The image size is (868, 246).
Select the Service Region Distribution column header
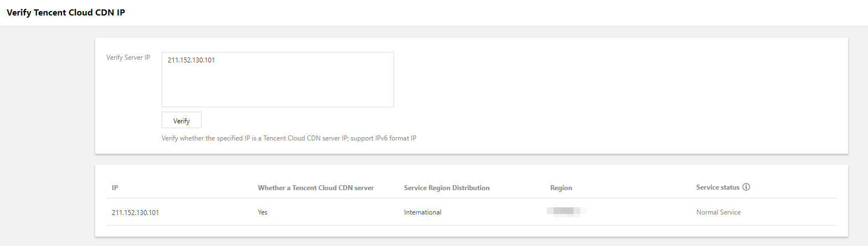(447, 188)
